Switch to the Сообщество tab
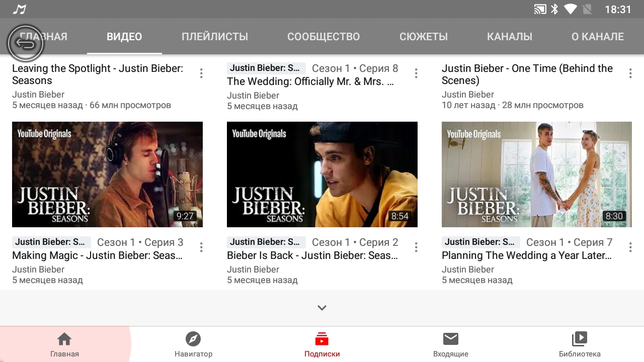Viewport: 644px width, 362px height. pyautogui.click(x=324, y=37)
